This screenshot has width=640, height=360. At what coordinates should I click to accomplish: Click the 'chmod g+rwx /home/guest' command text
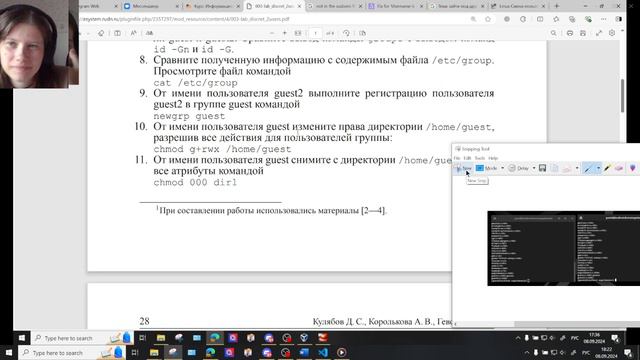tap(222, 149)
